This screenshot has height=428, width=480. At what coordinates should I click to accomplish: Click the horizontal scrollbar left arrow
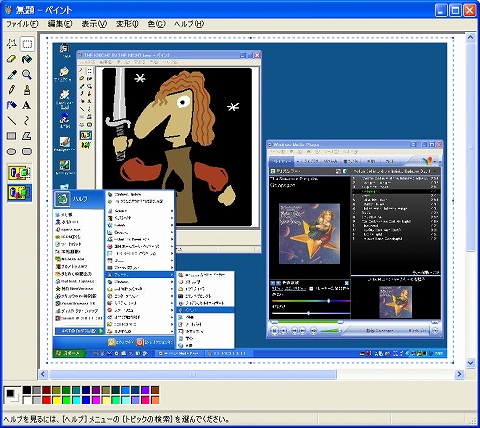tap(43, 374)
